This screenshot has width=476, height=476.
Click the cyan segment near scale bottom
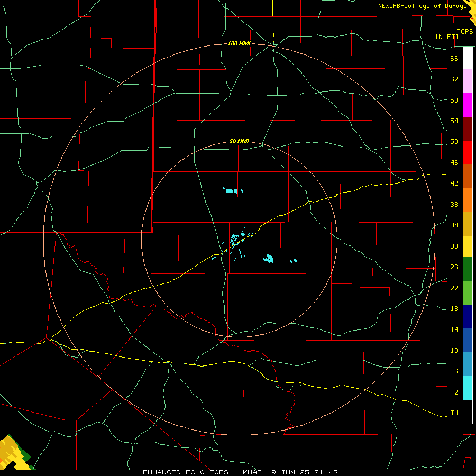tap(467, 388)
